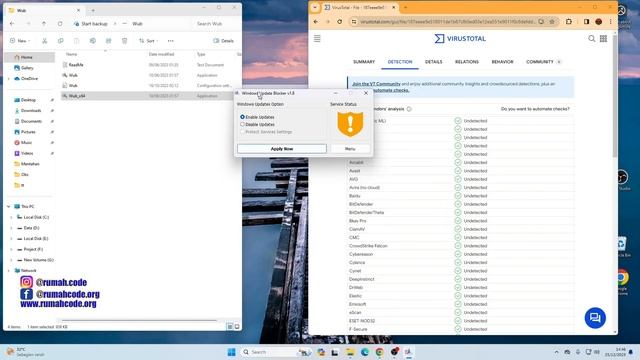This screenshot has width=640, height=360.
Task: Switch to the DETAILS tab
Action: click(433, 62)
